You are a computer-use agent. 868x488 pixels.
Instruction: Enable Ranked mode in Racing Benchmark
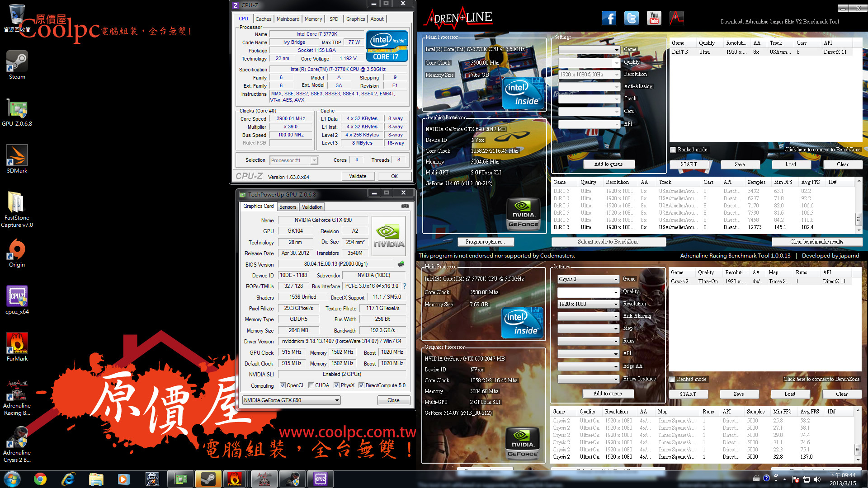tap(673, 150)
